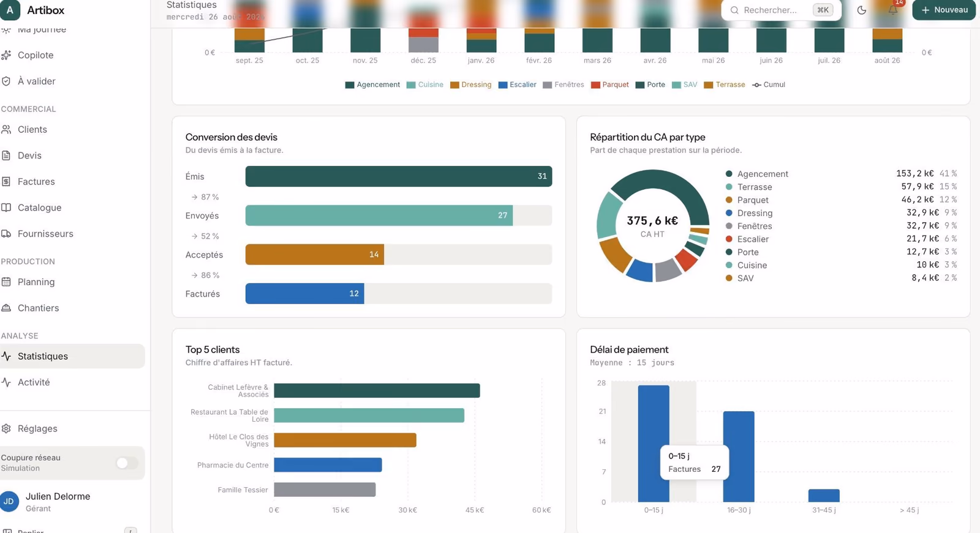Toggle Cuisine in the bar chart legend
This screenshot has height=533, width=980.
coord(425,85)
